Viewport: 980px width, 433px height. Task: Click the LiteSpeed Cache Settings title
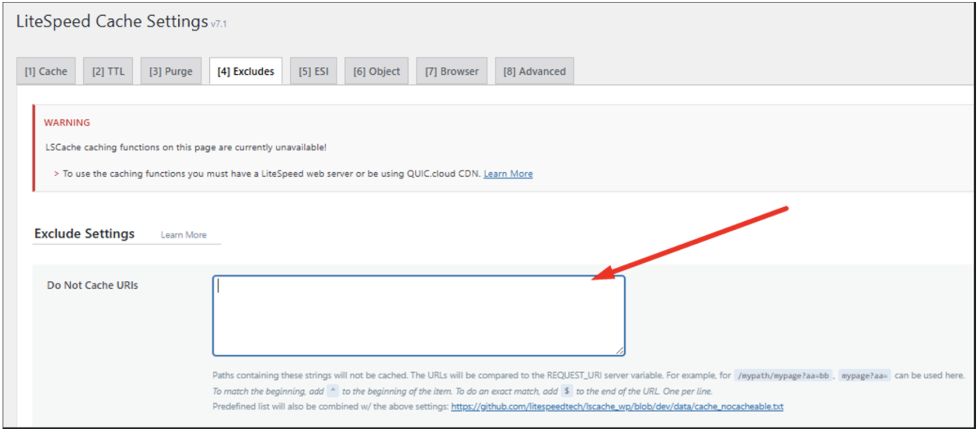point(112,21)
